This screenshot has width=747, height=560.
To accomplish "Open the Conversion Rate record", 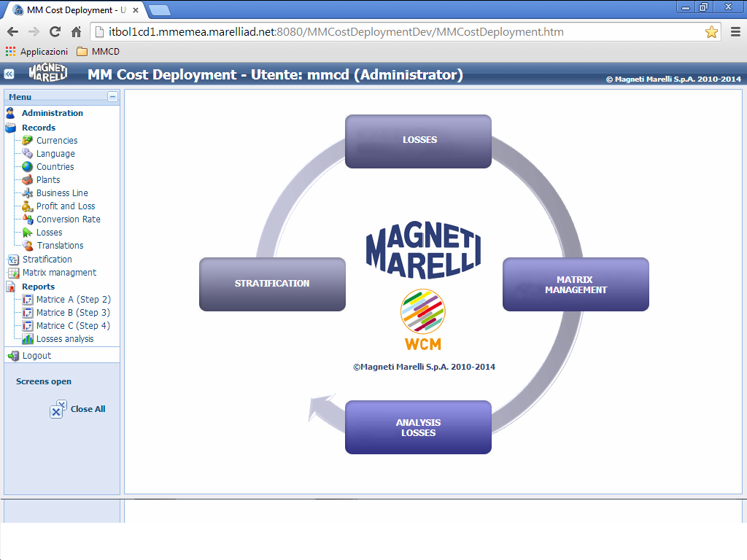I will pos(68,219).
